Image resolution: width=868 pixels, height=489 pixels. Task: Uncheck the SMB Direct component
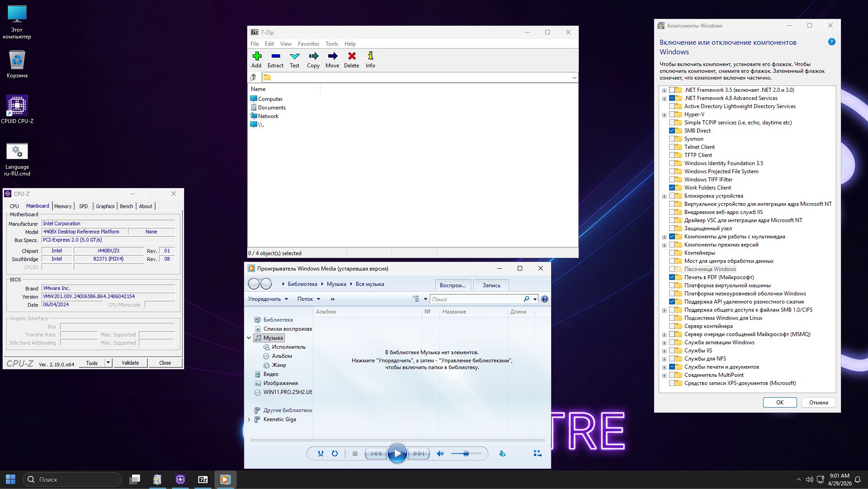point(672,130)
